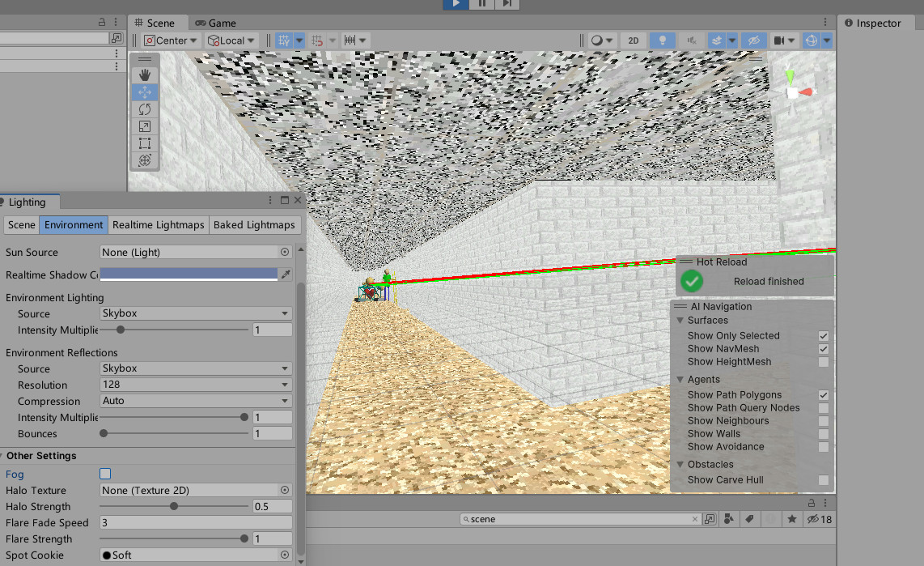924x566 pixels.
Task: Select the Scale tool
Action: 144,126
